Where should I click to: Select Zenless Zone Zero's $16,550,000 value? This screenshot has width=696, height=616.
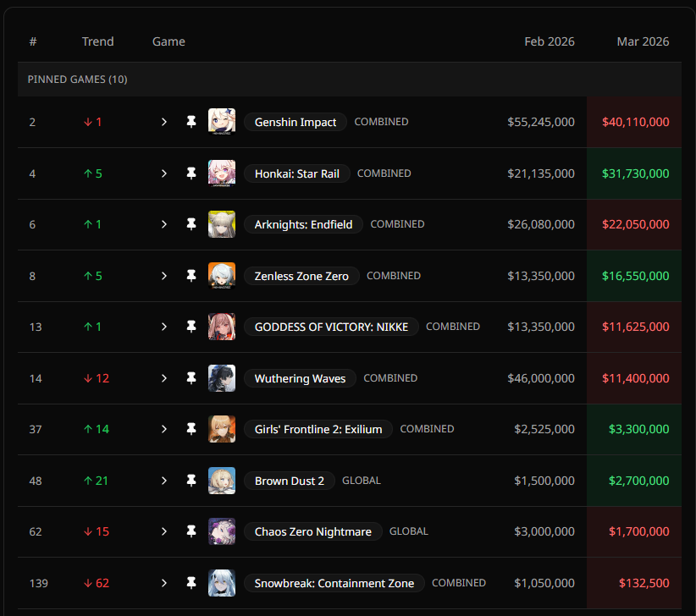[636, 276]
